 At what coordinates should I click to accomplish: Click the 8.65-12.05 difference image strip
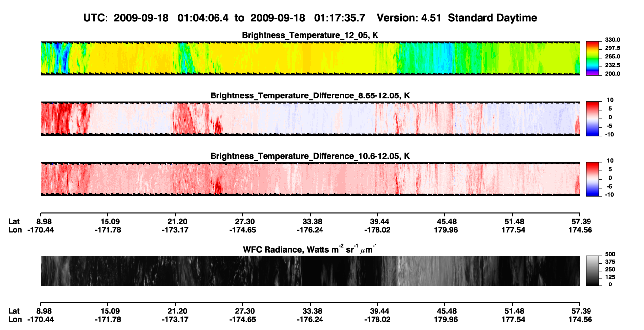(x=310, y=118)
